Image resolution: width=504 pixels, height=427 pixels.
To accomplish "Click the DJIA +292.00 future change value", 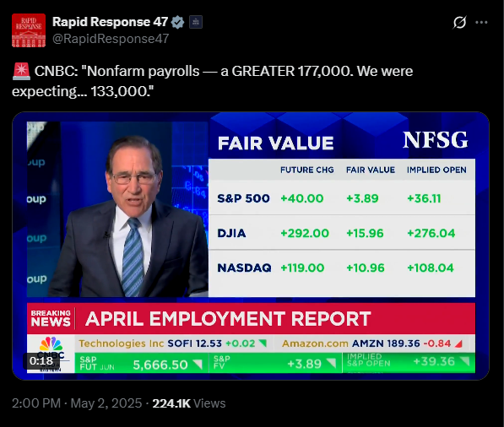I will point(305,233).
